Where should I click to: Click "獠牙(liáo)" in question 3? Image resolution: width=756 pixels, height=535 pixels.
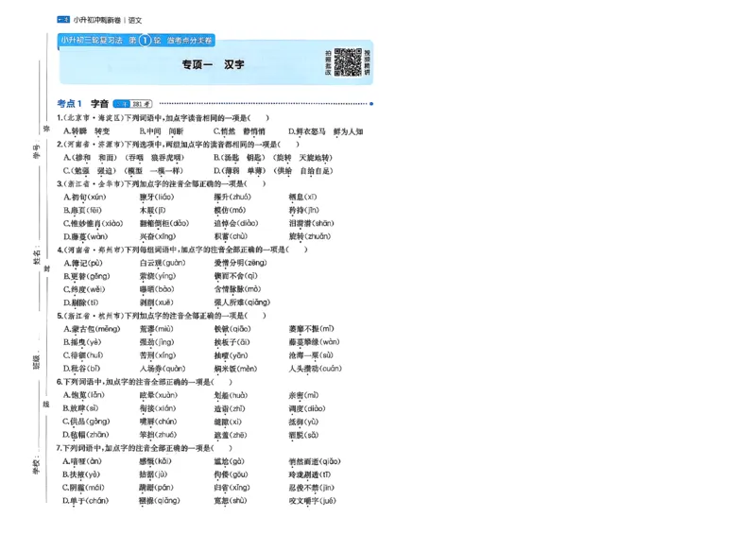tap(157, 197)
